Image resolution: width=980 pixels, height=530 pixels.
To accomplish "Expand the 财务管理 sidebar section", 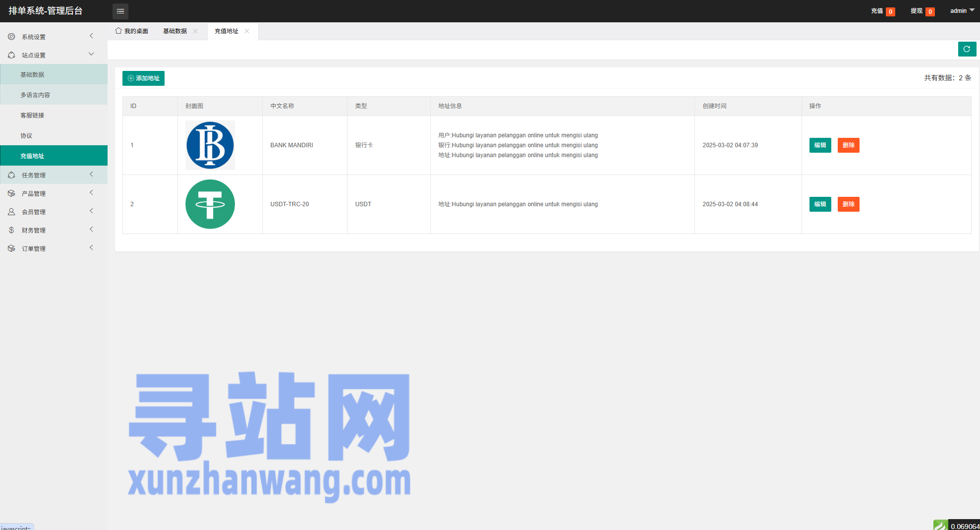I will (54, 230).
